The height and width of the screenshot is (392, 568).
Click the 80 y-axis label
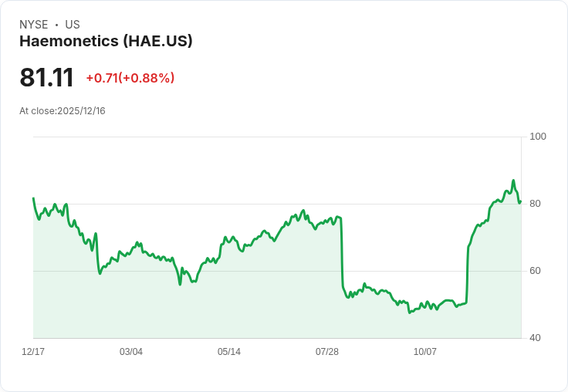(535, 204)
